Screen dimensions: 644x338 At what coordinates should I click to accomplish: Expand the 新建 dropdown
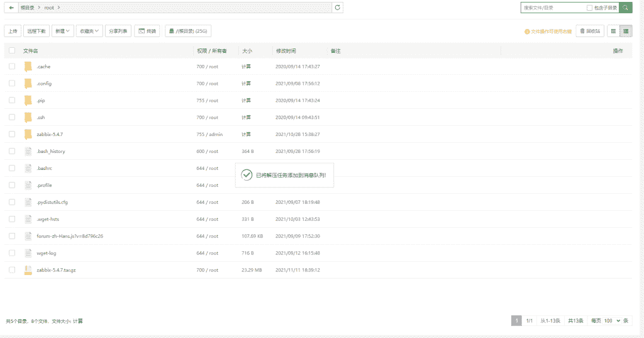pos(62,31)
